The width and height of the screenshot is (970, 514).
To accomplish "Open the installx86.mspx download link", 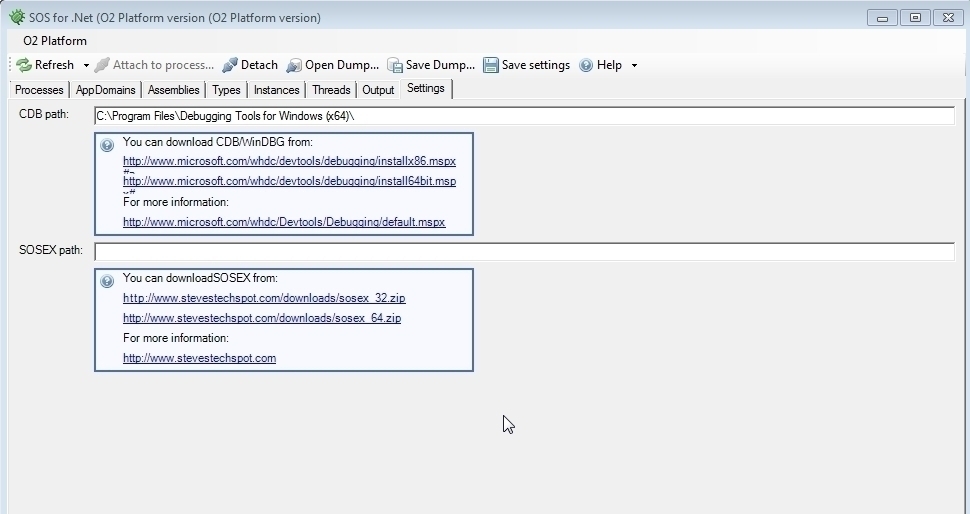I will click(x=289, y=161).
